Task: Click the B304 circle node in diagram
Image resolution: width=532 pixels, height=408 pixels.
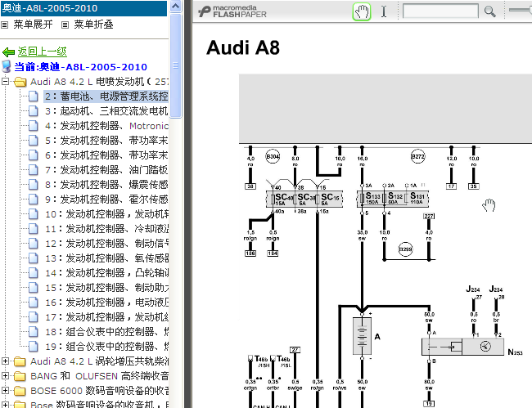Action: point(273,156)
